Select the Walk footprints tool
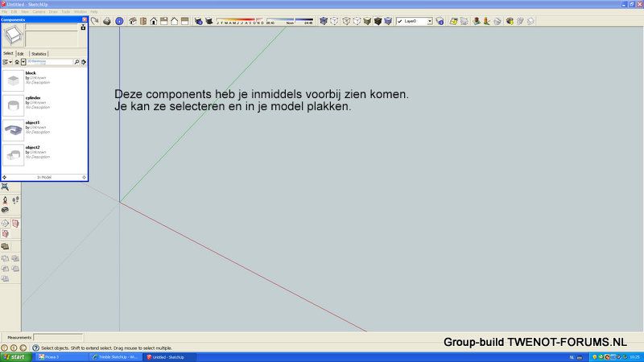 (x=15, y=200)
